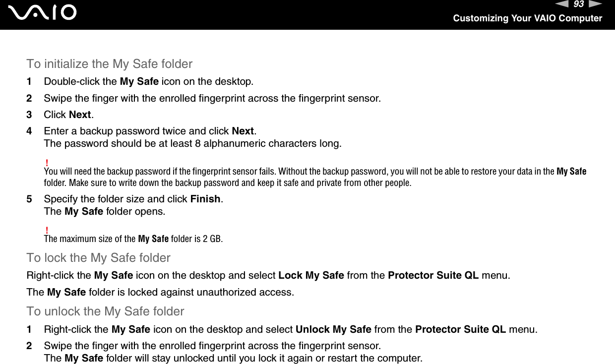Click the step number 4 under initialize section
This screenshot has width=615, height=364.
point(29,131)
